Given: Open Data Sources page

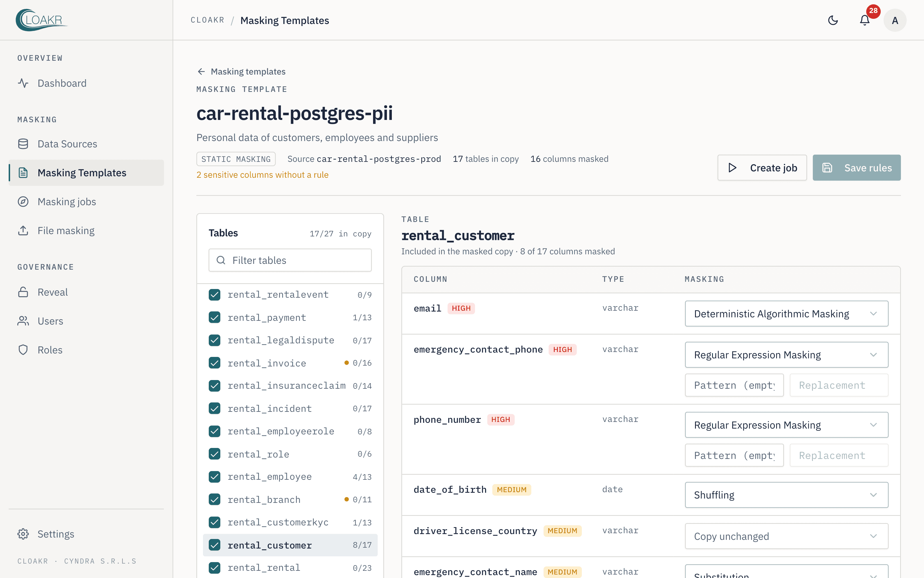Looking at the screenshot, I should coord(86,144).
